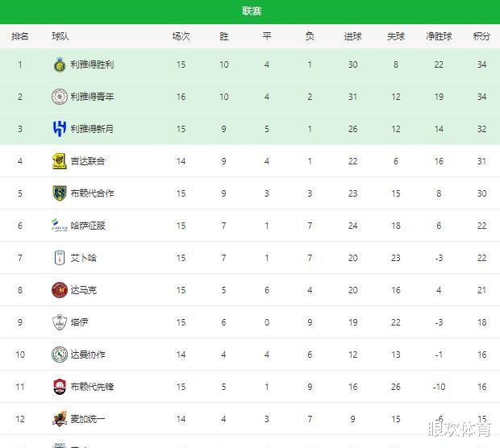The height and width of the screenshot is (448, 500).
Task: Switch to the 联赛 tab
Action: pyautogui.click(x=252, y=11)
